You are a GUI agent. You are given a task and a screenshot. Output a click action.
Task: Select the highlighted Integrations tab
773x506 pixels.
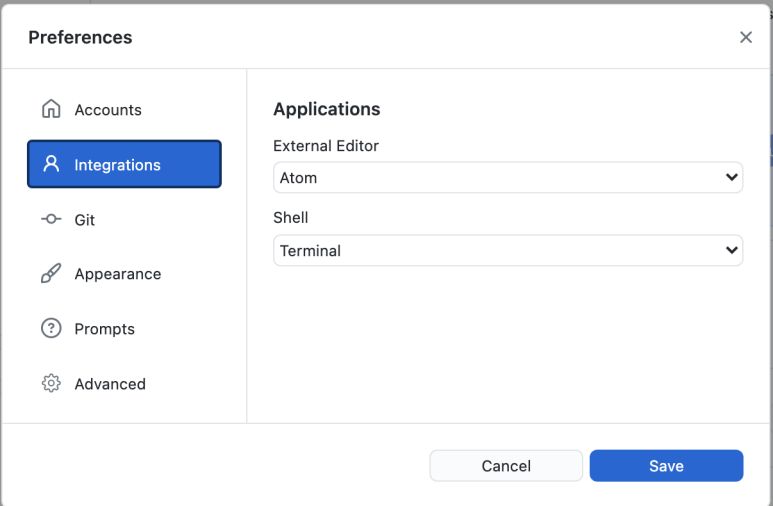tap(124, 164)
